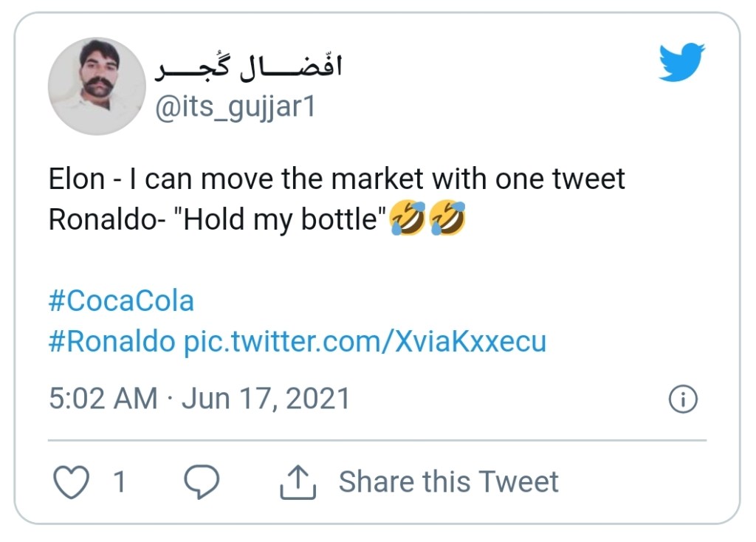Image resolution: width=756 pixels, height=542 pixels.
Task: Click the info circle icon
Action: [683, 399]
